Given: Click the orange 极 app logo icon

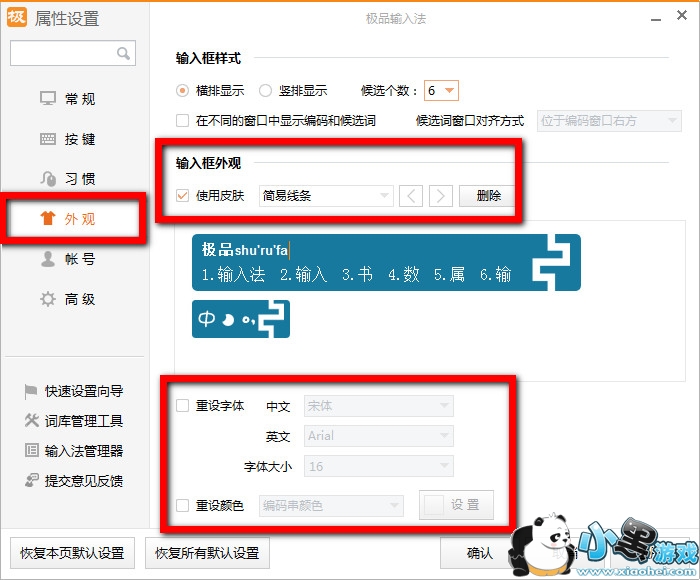Looking at the screenshot, I should (17, 17).
